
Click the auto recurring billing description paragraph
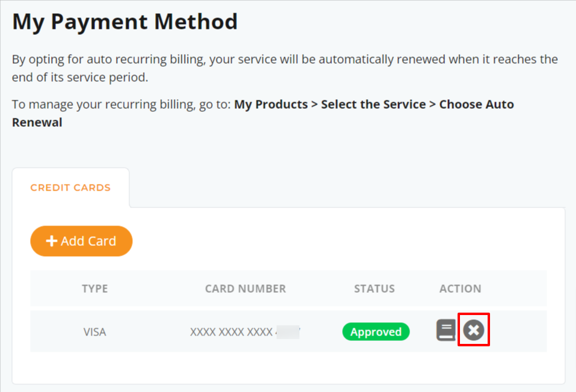tap(285, 69)
